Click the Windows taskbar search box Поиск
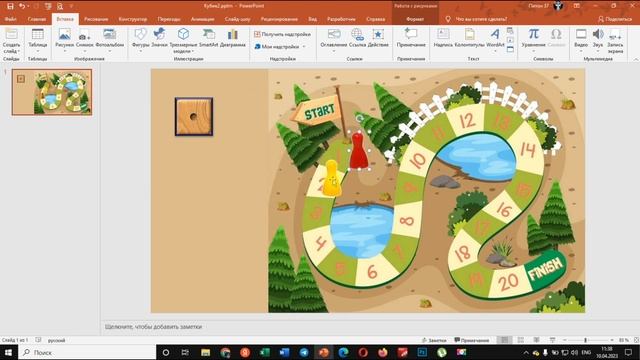The image size is (640, 360). pos(87,352)
